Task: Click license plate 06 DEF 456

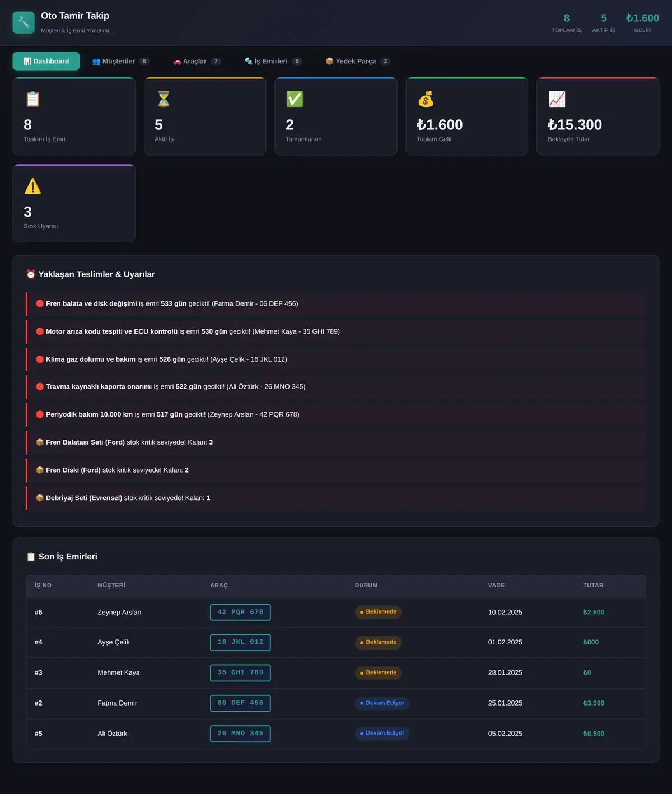Action: [240, 703]
